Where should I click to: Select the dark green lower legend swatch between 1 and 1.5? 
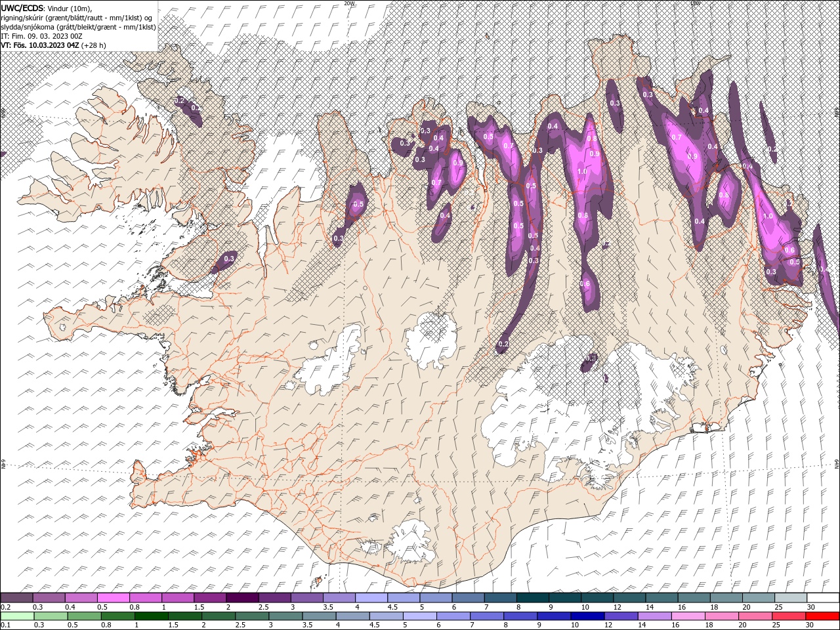point(152,616)
